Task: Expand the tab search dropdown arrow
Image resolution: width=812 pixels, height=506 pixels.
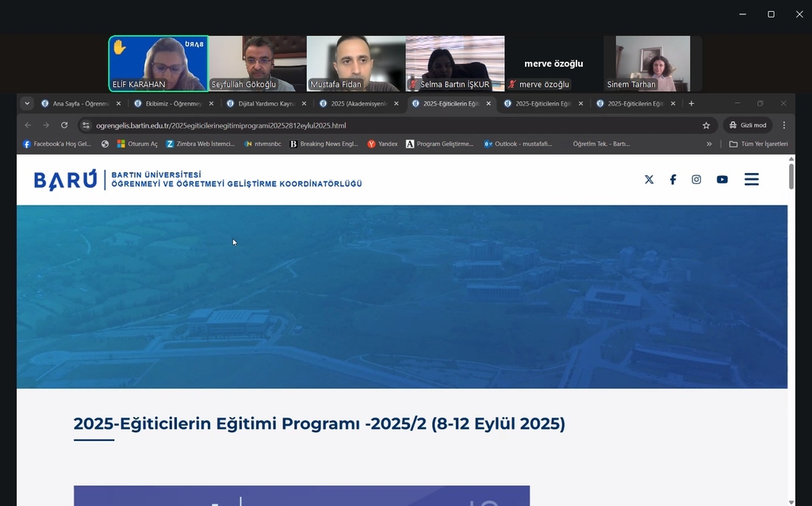Action: tap(27, 103)
